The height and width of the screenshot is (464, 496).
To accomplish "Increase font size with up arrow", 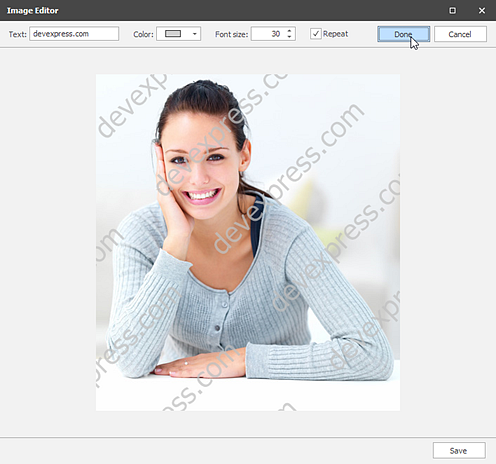I will [289, 31].
